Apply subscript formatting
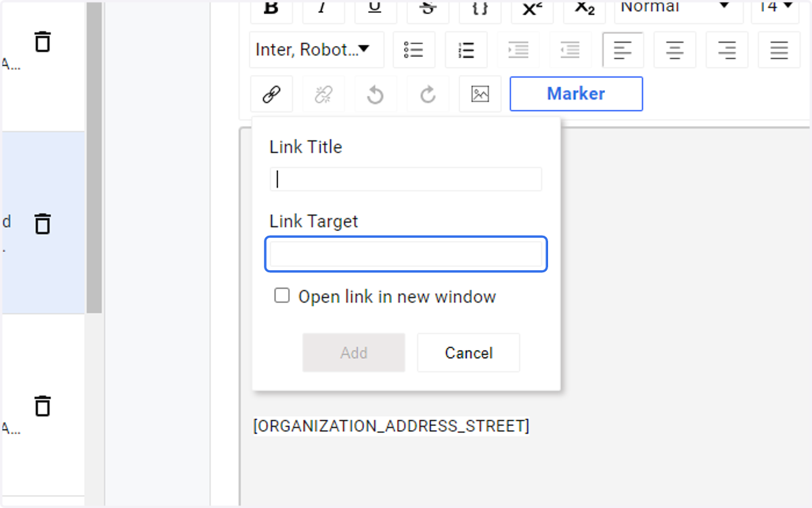The width and height of the screenshot is (812, 508). pos(584,11)
